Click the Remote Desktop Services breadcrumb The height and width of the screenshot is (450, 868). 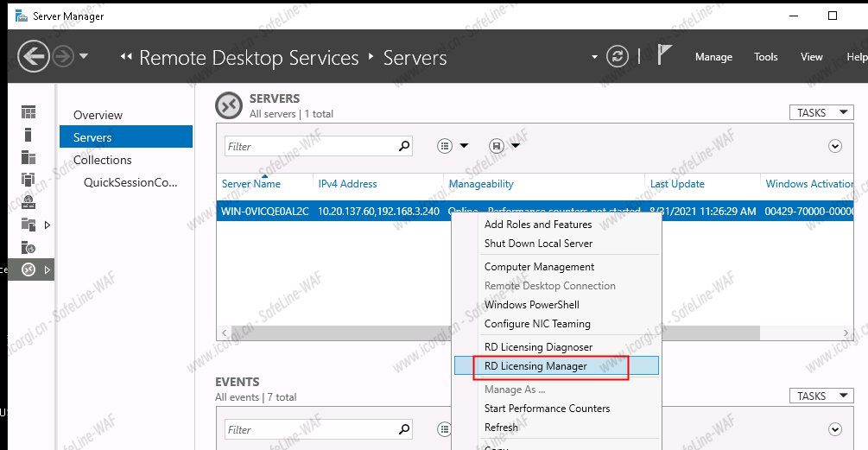pyautogui.click(x=249, y=58)
